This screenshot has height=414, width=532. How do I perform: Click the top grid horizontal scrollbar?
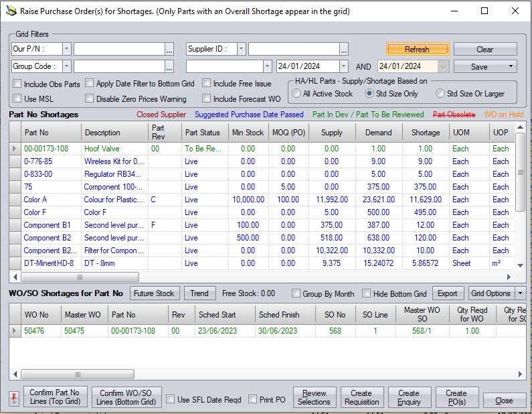tap(80, 277)
